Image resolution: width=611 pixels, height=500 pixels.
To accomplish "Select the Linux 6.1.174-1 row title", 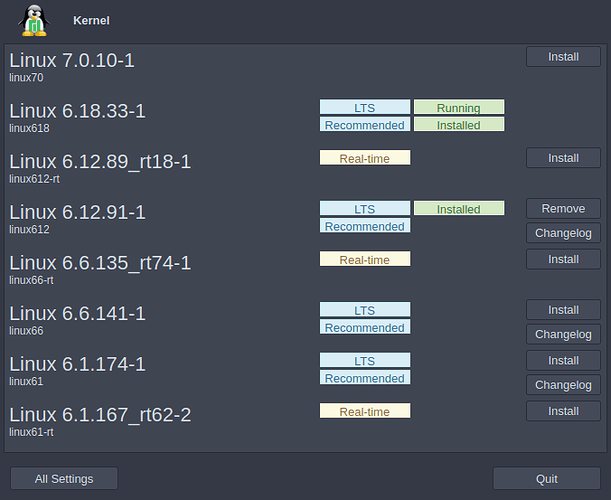I will click(x=77, y=364).
